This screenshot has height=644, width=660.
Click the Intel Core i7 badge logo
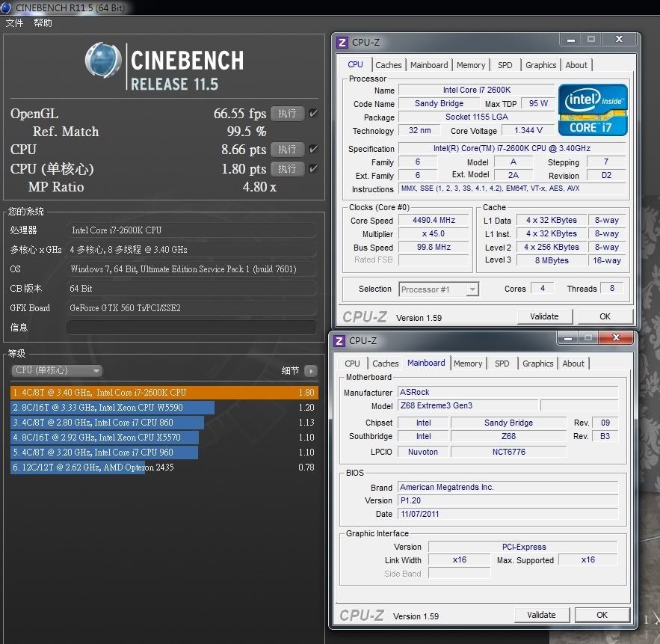pyautogui.click(x=593, y=110)
